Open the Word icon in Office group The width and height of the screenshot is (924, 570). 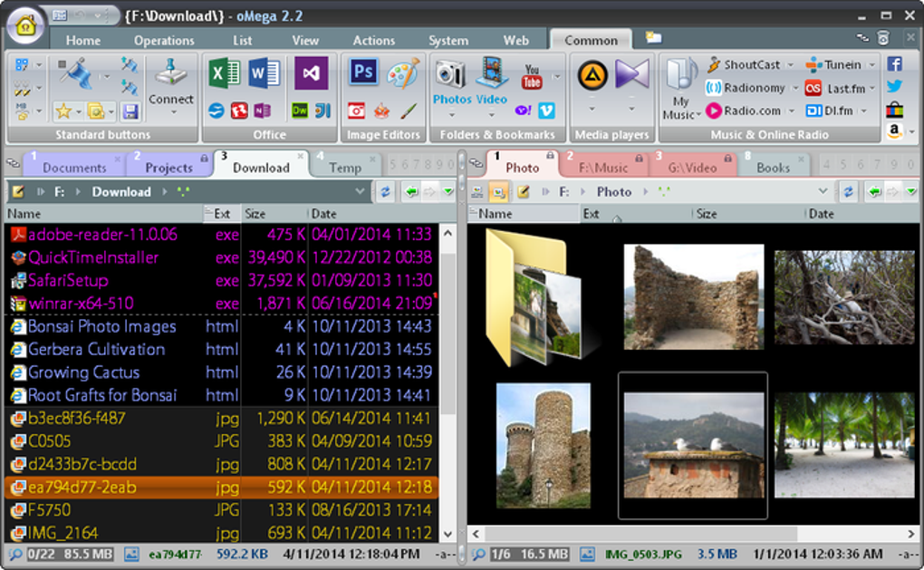click(x=264, y=73)
